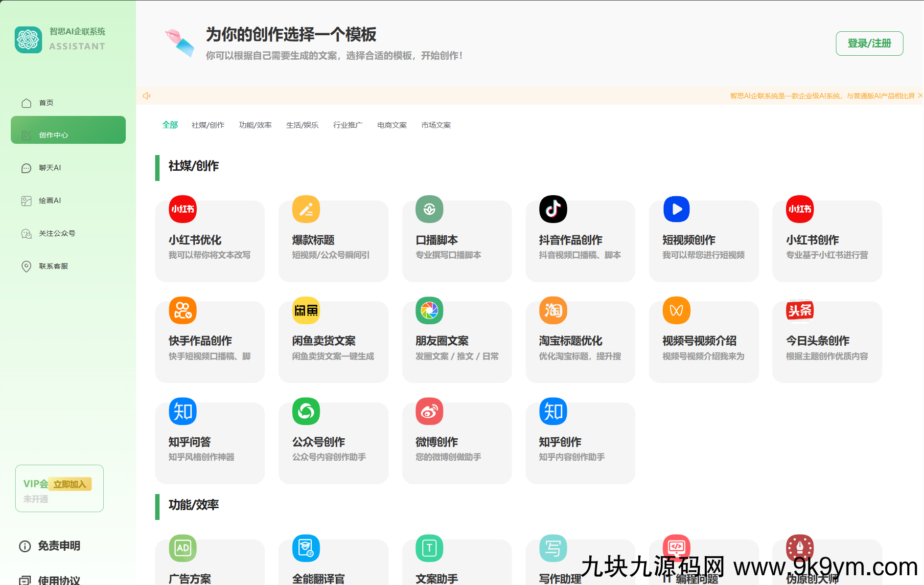Open the 口播脚本 template icon

tap(429, 209)
